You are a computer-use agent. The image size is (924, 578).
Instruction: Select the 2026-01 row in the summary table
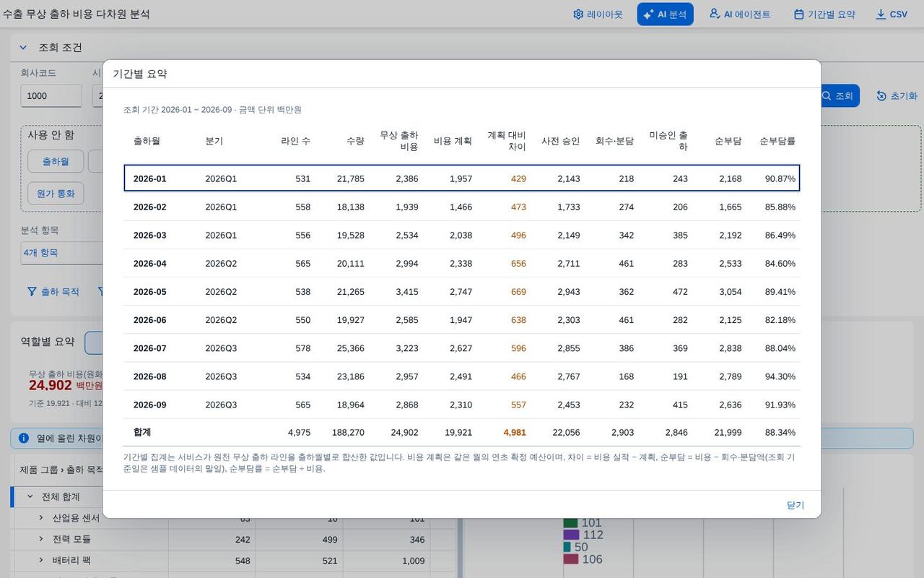[x=462, y=178]
